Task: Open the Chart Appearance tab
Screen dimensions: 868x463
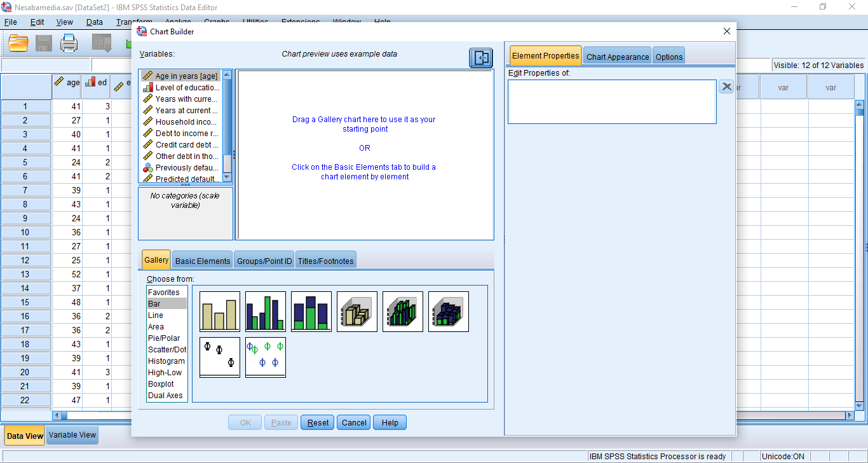Action: coord(618,57)
